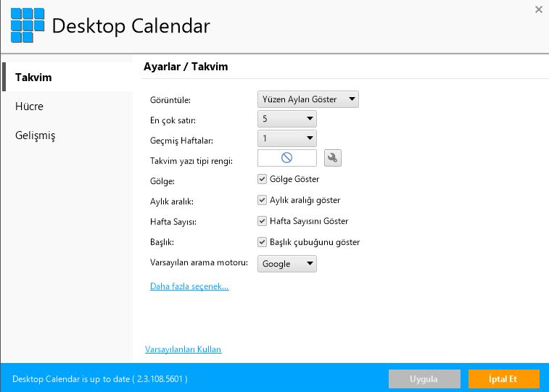Image resolution: width=549 pixels, height=392 pixels.
Task: Click the Takvim yazı tipi rengi swatch
Action: coord(286,158)
